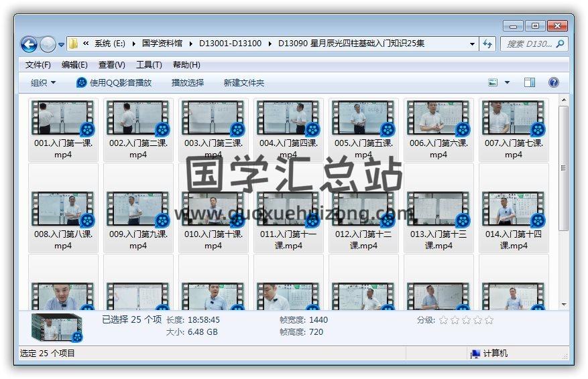Click the 计算机 icon in status bar
588x379 pixels.
[475, 353]
